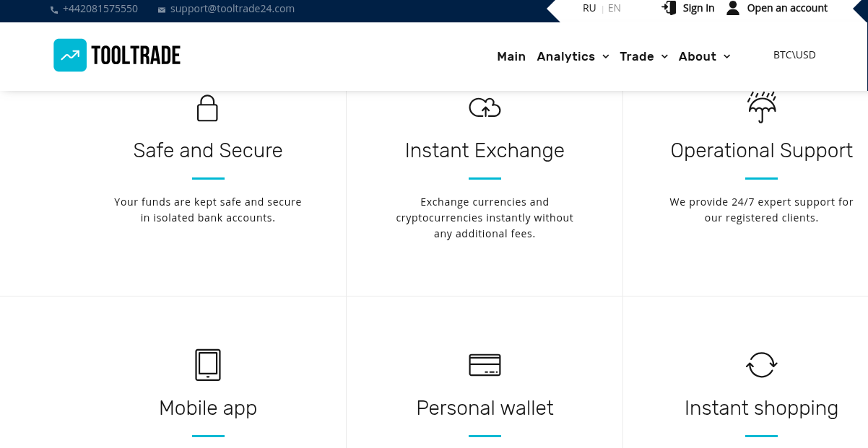Click the umbrella Operational Support icon
The width and height of the screenshot is (868, 448).
[761, 107]
